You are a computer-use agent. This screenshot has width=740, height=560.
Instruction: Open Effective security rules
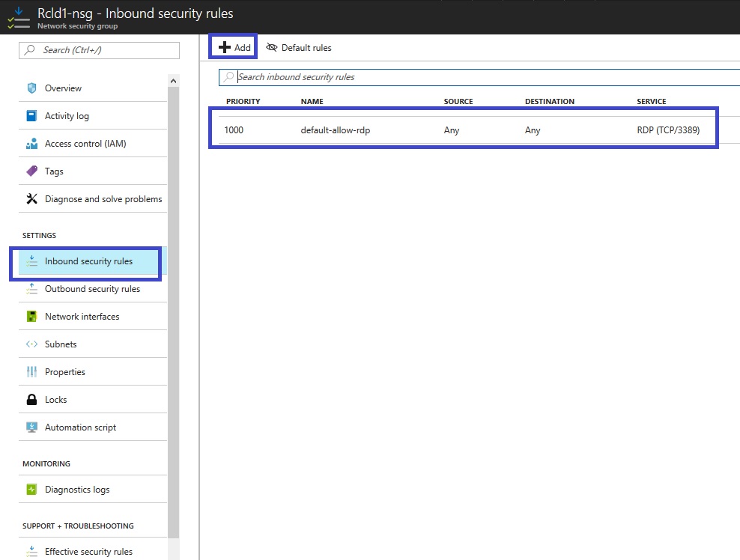88,552
